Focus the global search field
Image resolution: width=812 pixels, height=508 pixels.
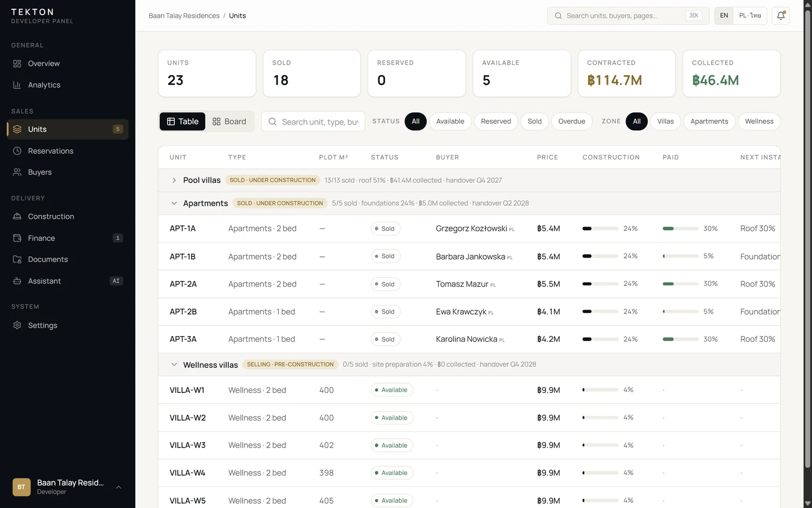628,16
